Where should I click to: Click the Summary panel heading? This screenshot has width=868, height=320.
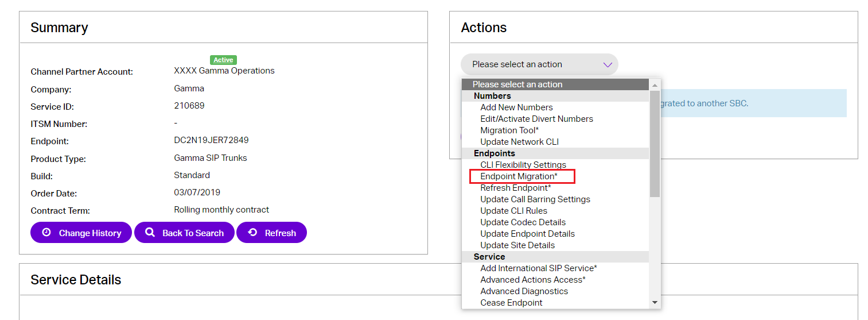point(59,28)
